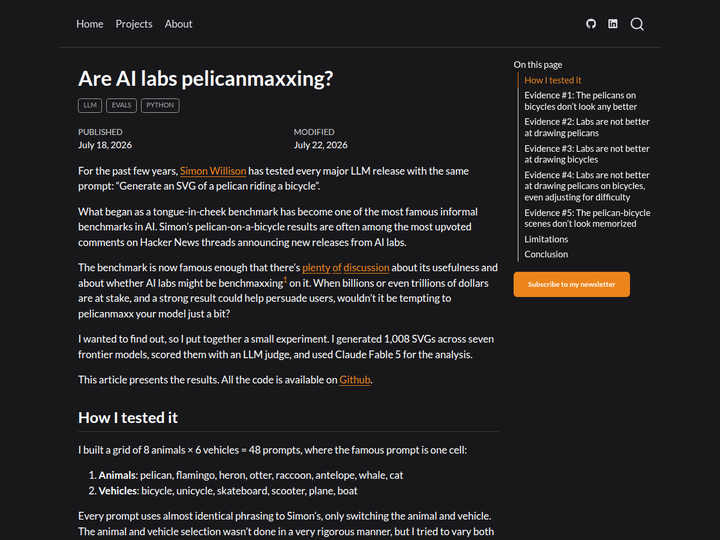
Task: Go to the Home page
Action: pyautogui.click(x=90, y=24)
